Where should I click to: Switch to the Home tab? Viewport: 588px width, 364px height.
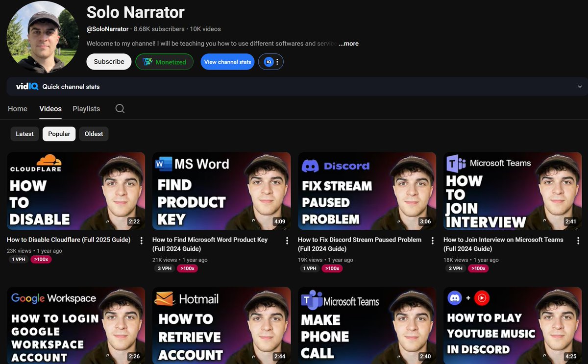[x=18, y=109]
